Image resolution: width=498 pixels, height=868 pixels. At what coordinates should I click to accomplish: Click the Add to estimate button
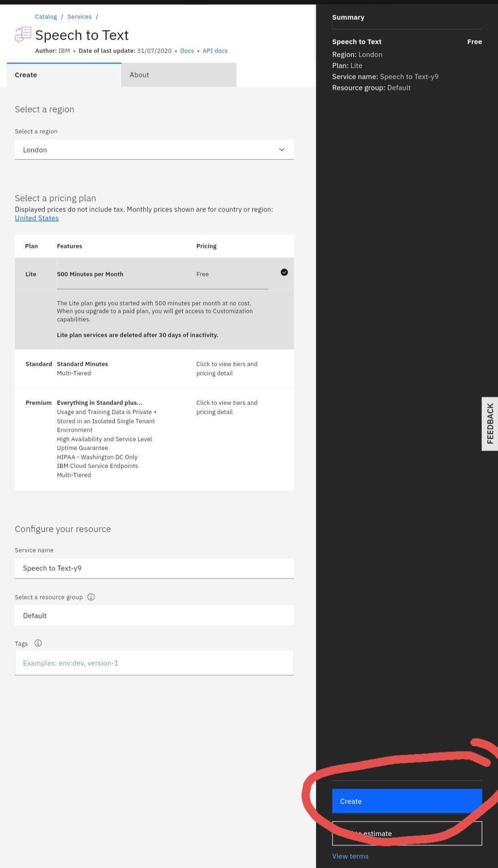point(407,833)
